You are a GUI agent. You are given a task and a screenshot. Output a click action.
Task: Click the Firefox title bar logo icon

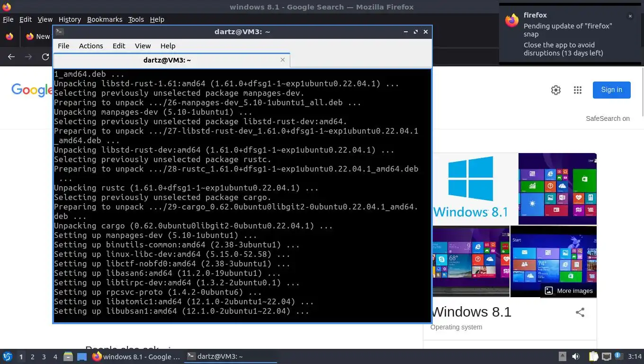(x=7, y=7)
